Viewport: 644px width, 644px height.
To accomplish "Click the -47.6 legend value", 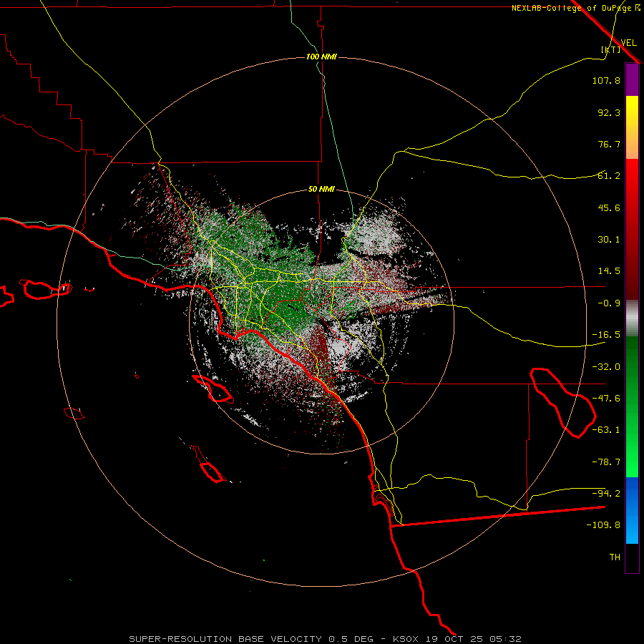I will coord(606,399).
